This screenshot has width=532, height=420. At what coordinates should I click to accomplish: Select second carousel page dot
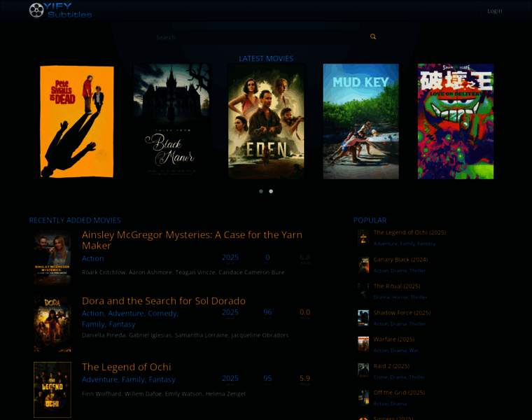[x=271, y=191]
